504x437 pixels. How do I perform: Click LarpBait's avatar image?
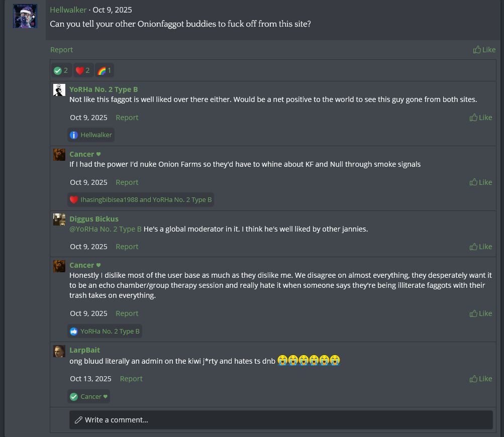59,351
